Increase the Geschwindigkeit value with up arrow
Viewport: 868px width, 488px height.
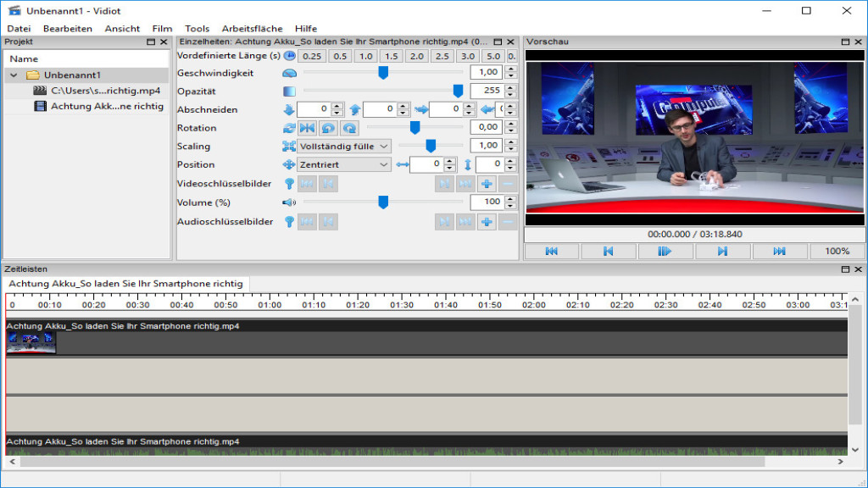(x=510, y=69)
